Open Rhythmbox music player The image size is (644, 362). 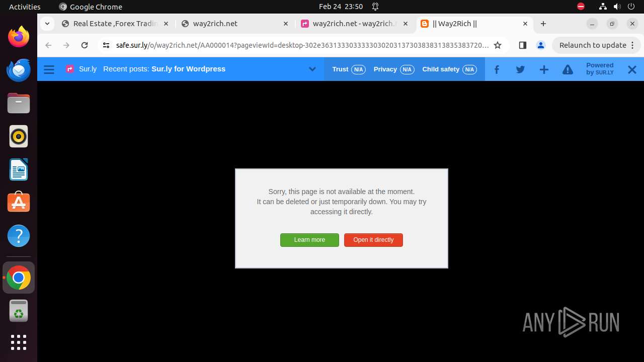[x=19, y=136]
